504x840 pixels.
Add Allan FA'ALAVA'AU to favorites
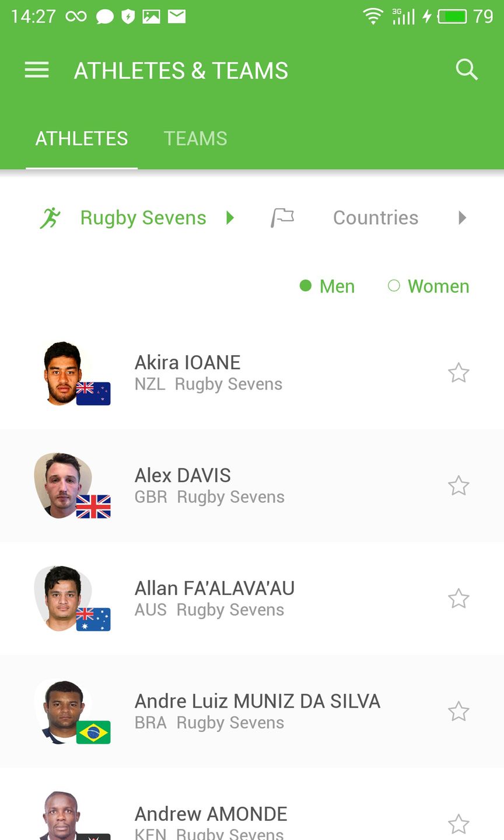point(459,598)
